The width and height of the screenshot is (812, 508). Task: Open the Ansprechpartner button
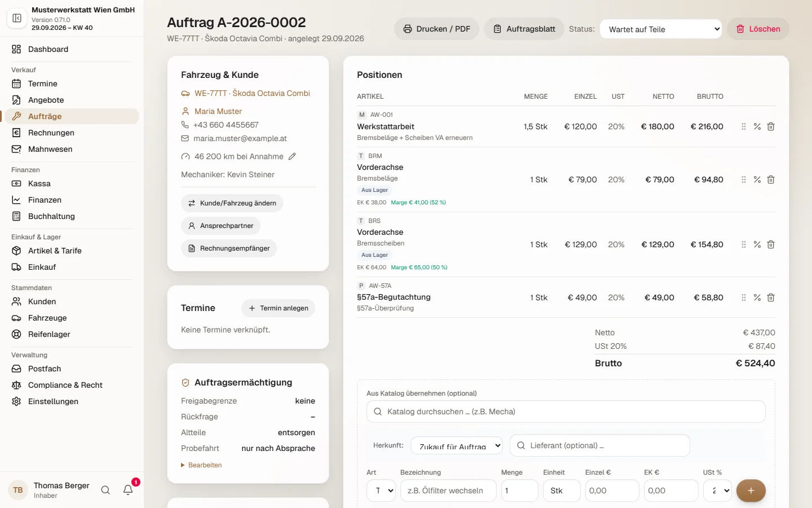tap(220, 226)
